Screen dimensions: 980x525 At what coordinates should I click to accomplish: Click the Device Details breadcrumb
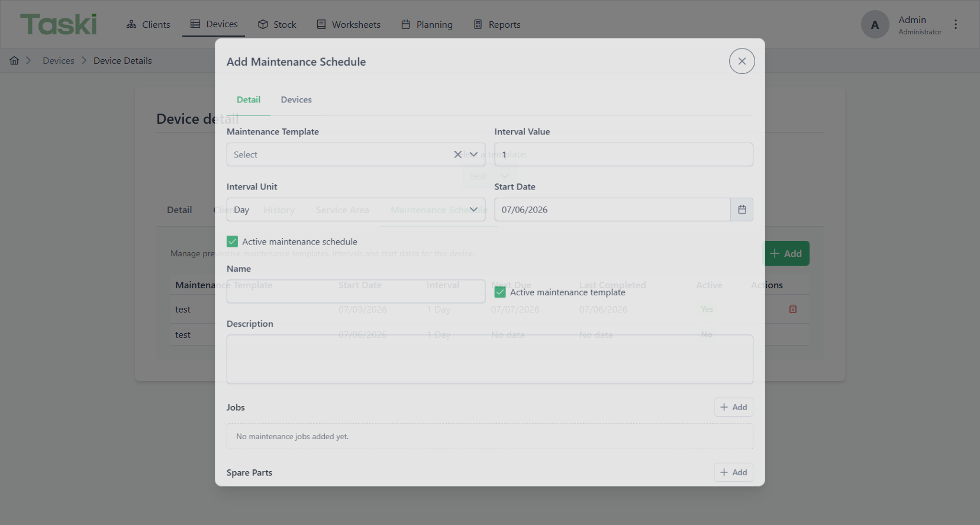pyautogui.click(x=122, y=60)
